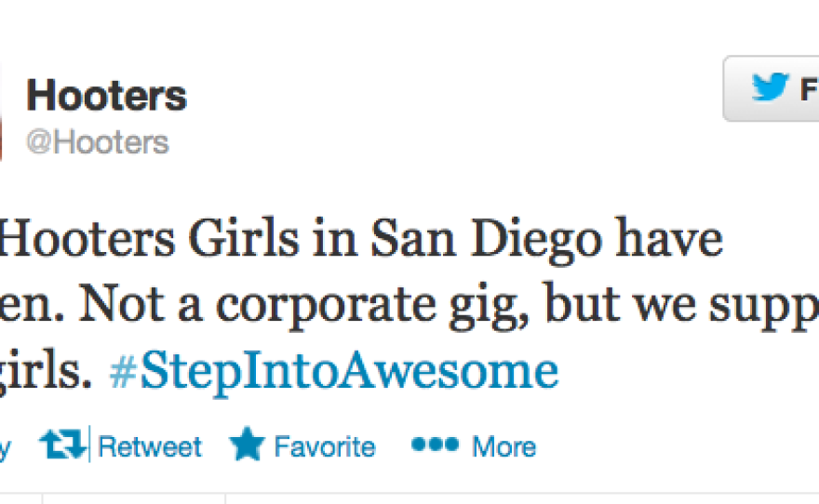This screenshot has height=504, width=819.
Task: Open the #StepIntoAwesome hashtag
Action: pyautogui.click(x=333, y=372)
